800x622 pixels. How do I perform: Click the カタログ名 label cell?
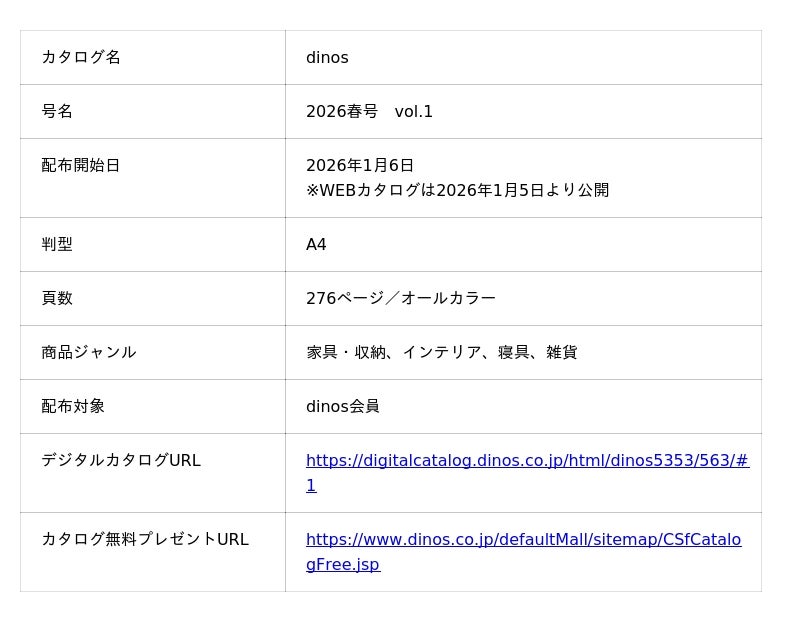[x=81, y=57]
